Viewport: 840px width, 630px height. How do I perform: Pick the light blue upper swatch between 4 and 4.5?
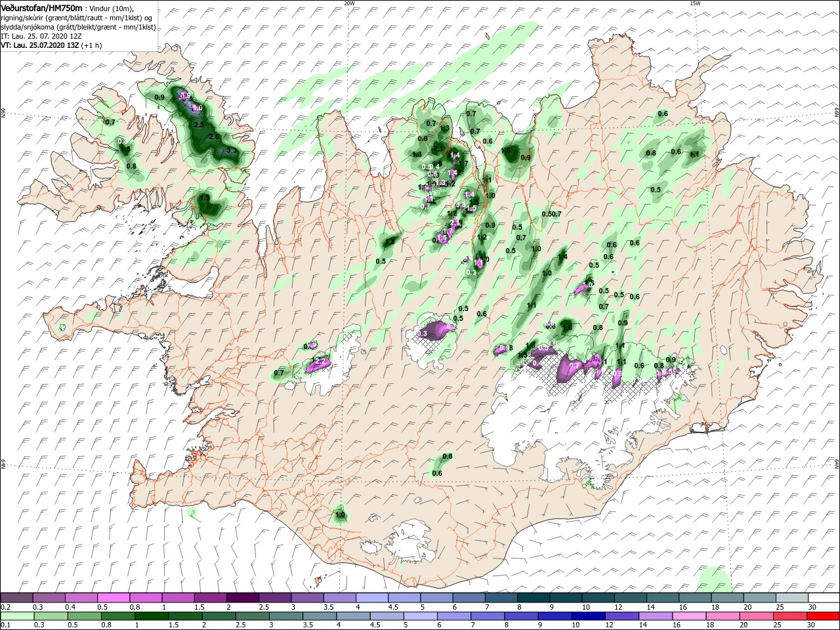pyautogui.click(x=372, y=598)
